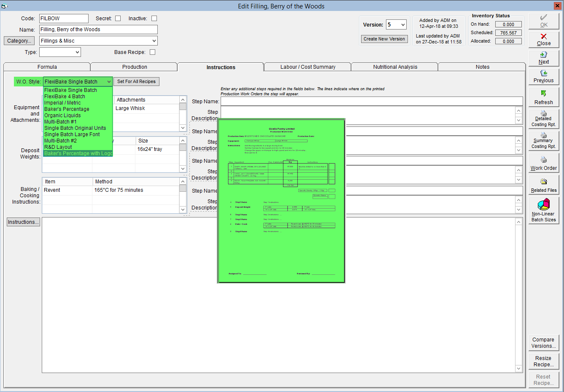Go to Previous recipe

544,77
